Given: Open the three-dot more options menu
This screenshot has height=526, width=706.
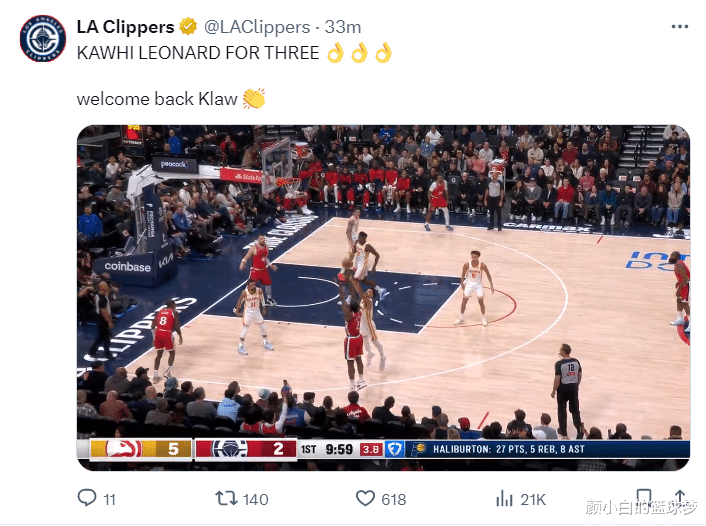Looking at the screenshot, I should pos(679,27).
